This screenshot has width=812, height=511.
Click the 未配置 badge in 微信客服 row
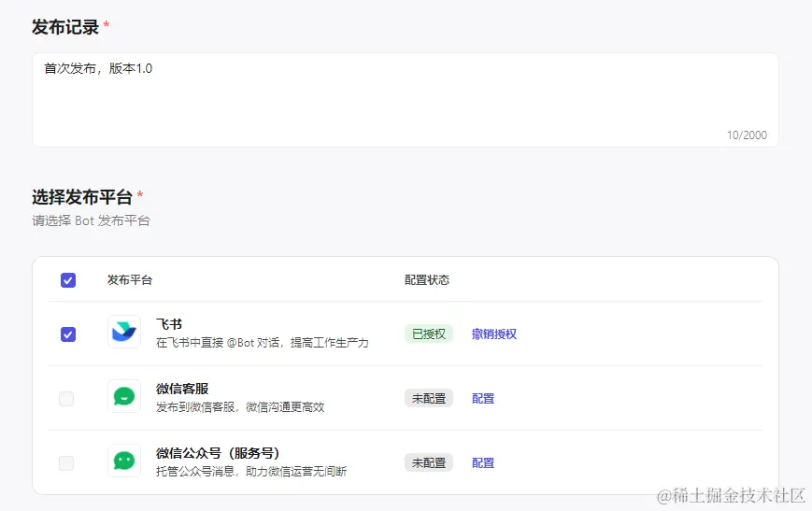coord(429,398)
